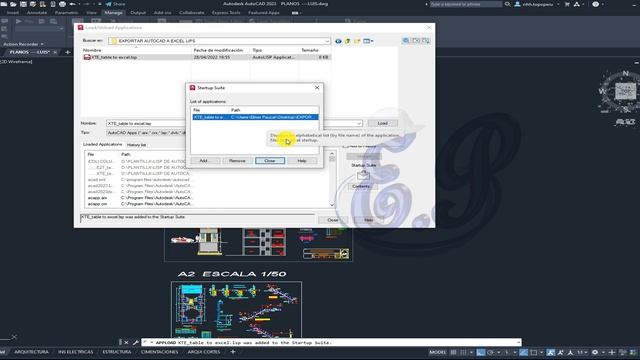Viewport: 640px width, 360px height.
Task: Switch to INS ELECTRICAS layout tab
Action: click(x=76, y=352)
